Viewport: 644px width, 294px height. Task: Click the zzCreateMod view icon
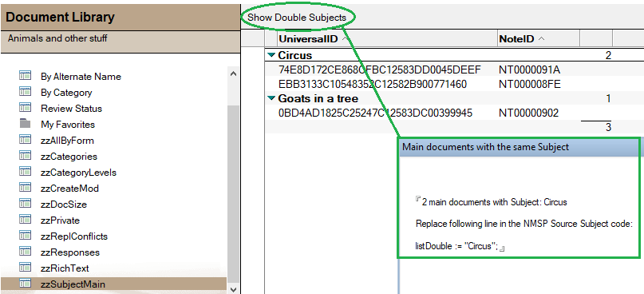click(25, 188)
